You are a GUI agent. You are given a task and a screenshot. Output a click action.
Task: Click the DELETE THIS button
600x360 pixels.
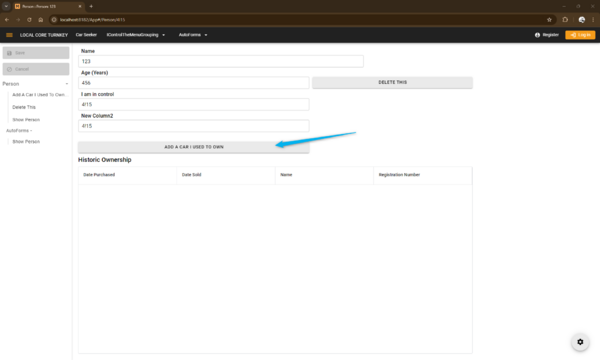pyautogui.click(x=392, y=82)
